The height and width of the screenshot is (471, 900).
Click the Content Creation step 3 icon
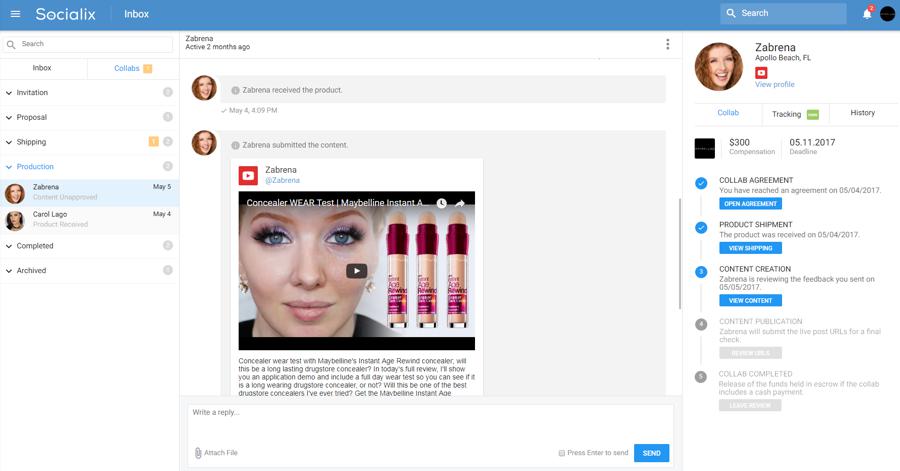click(x=701, y=272)
